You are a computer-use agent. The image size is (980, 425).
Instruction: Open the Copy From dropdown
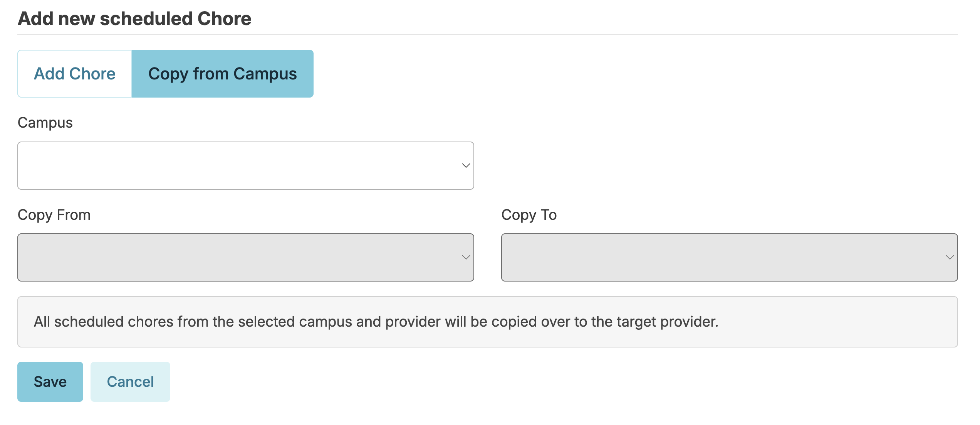coord(239,257)
